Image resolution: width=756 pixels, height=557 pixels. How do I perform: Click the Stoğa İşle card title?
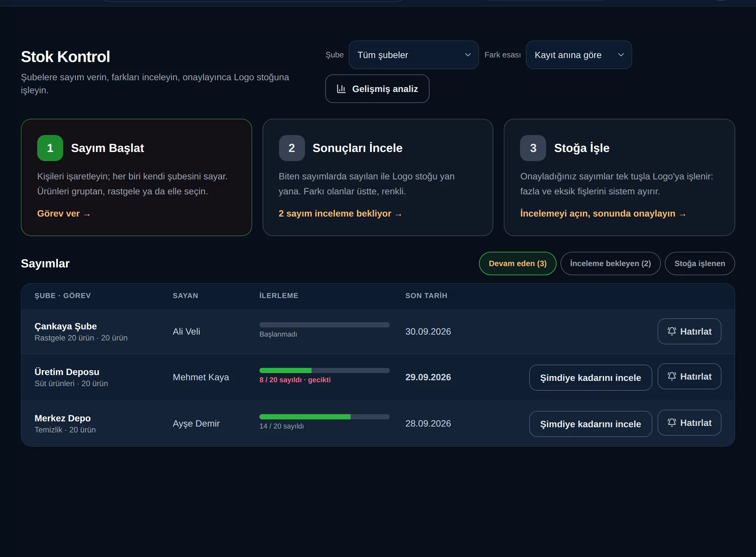click(x=581, y=148)
